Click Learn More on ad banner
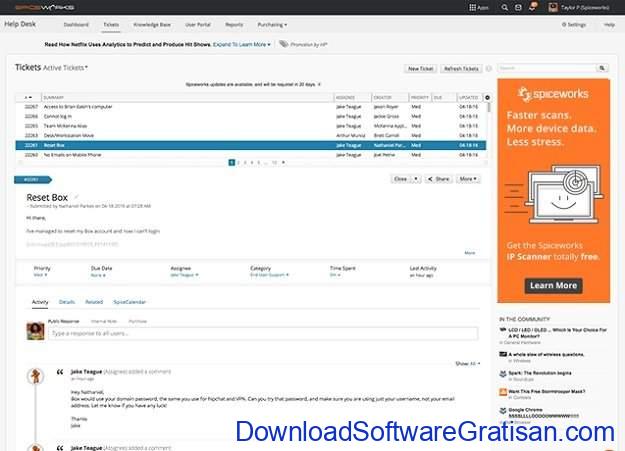This screenshot has width=625, height=451. [x=553, y=286]
